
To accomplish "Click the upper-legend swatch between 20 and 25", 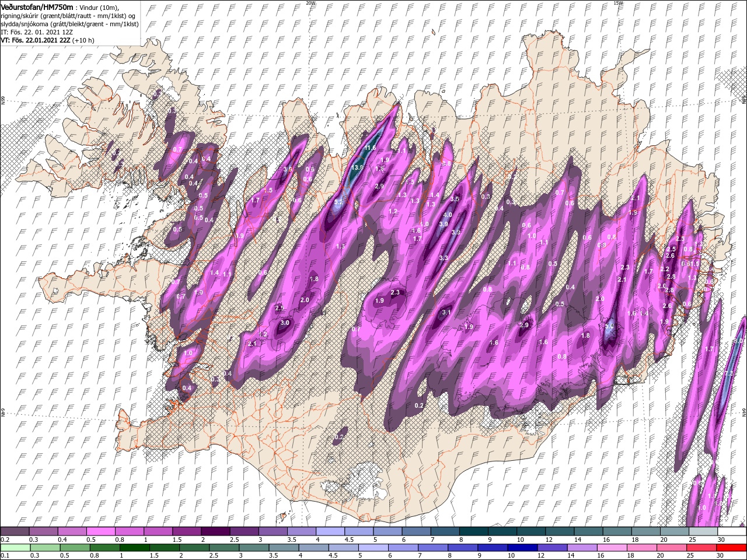I will (x=675, y=531).
